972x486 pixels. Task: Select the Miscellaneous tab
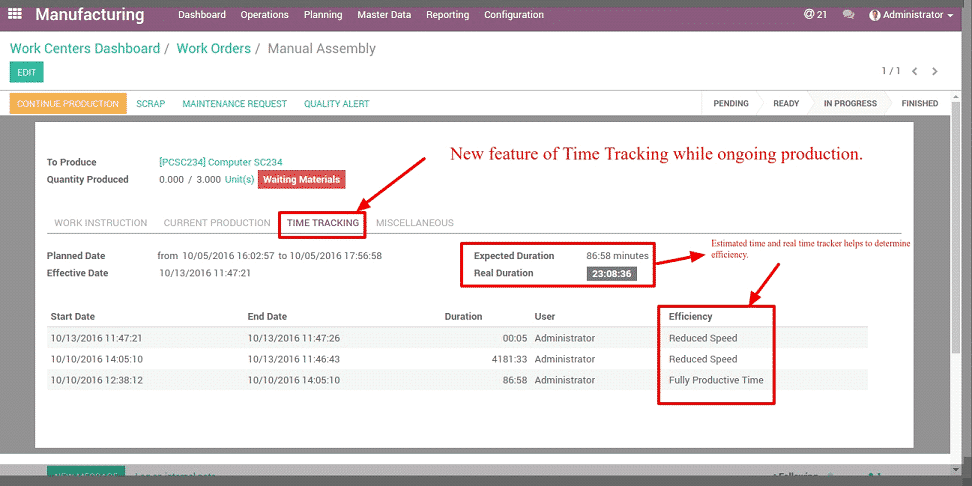414,223
